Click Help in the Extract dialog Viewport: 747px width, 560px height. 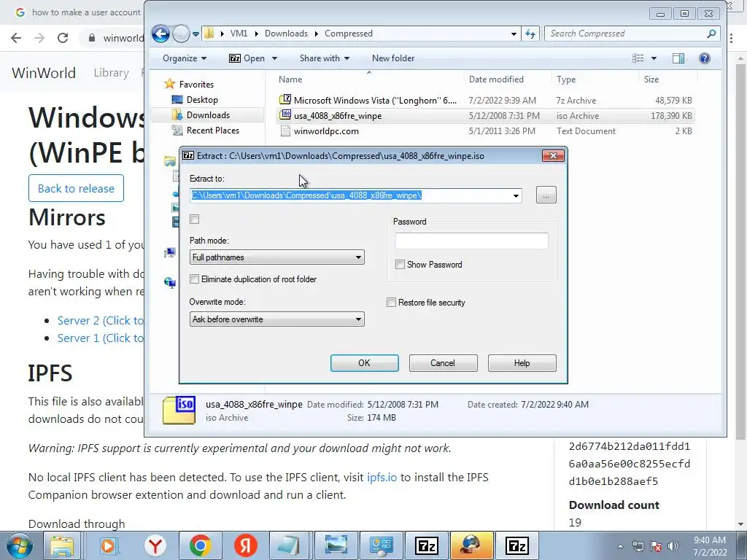[522, 363]
